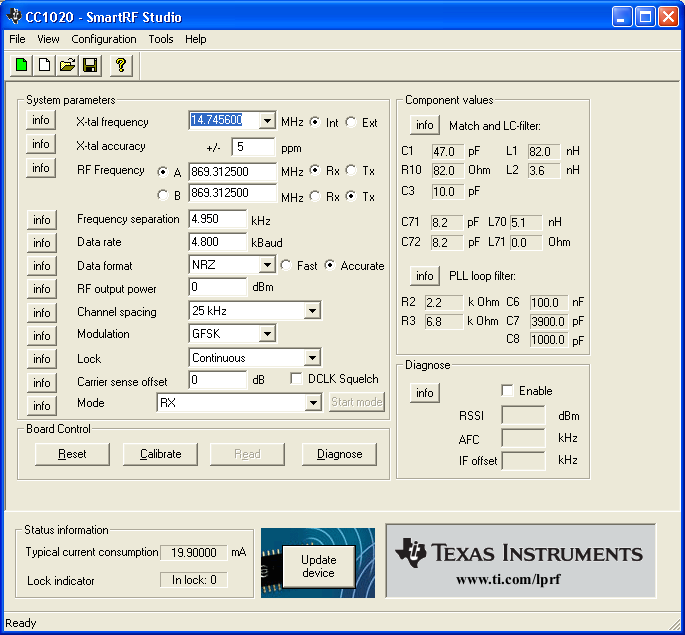This screenshot has height=635, width=685.
Task: Select RF Frequency A radio button
Action: click(163, 172)
